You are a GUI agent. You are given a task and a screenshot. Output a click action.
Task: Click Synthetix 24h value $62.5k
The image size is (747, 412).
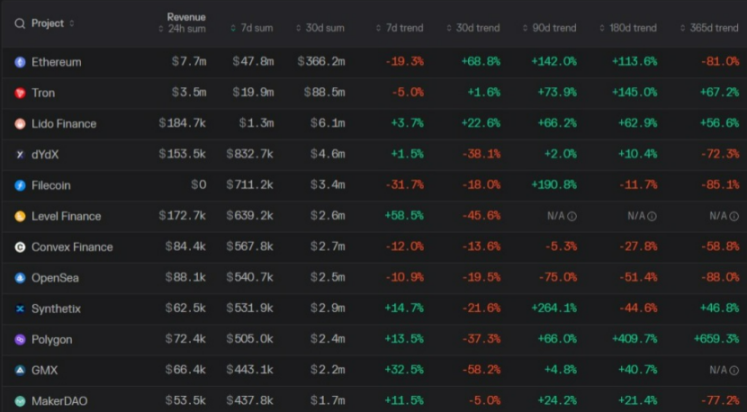[186, 308]
